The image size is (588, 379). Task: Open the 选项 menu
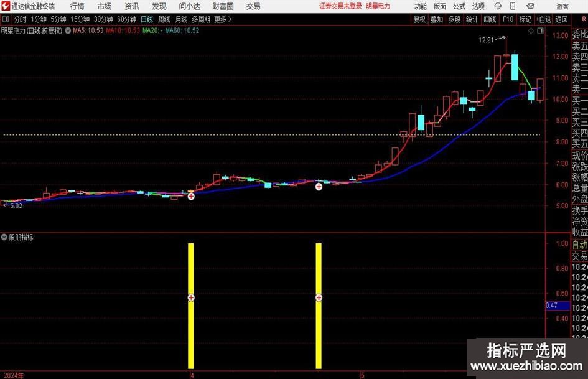(x=478, y=6)
